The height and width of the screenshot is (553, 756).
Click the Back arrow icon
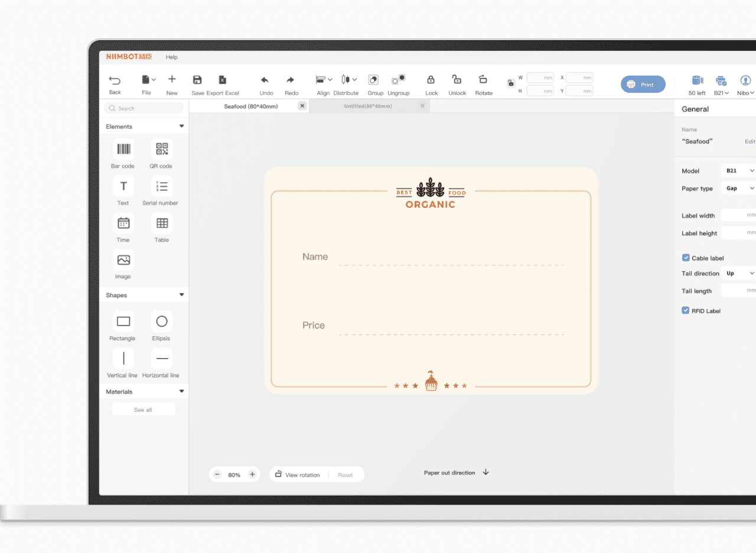click(115, 80)
